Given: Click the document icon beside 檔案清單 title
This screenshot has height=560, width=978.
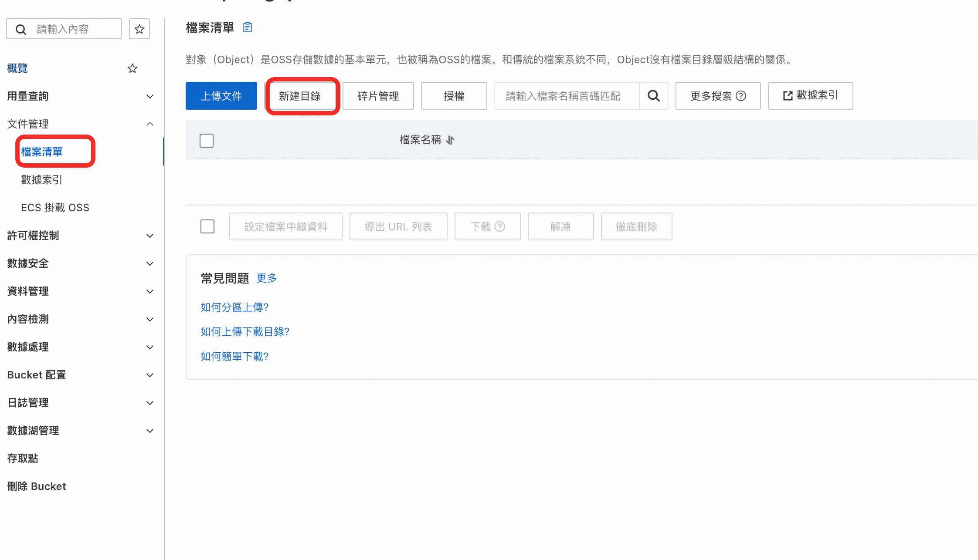Looking at the screenshot, I should 248,27.
